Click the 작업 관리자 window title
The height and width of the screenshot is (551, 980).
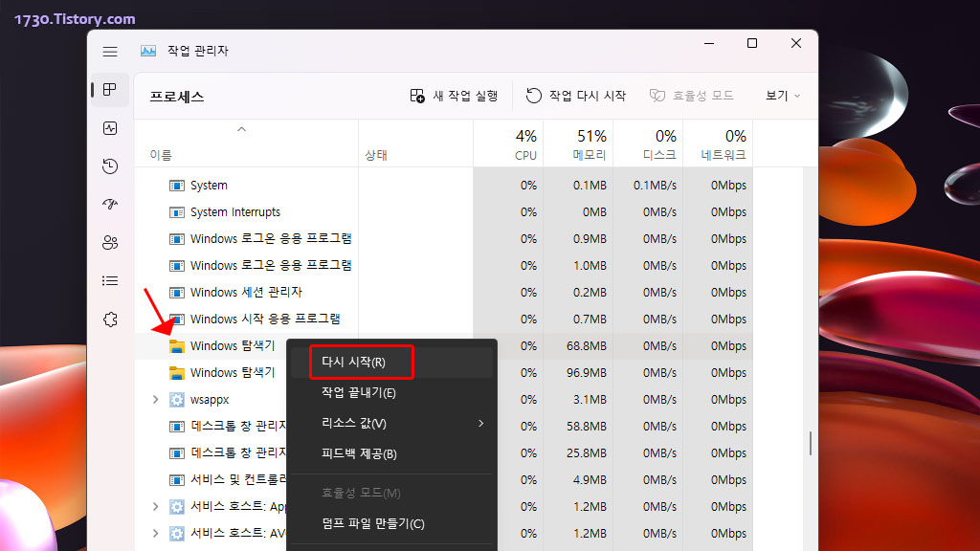click(197, 51)
